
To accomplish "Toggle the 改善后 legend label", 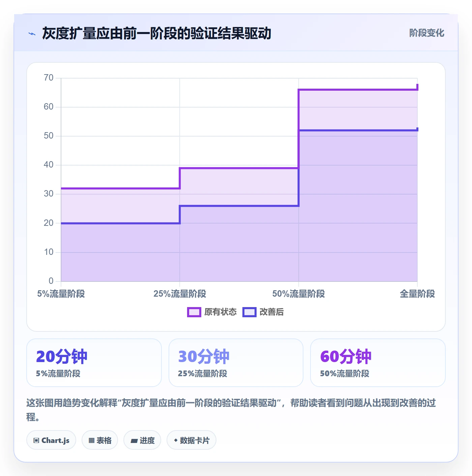I will [271, 312].
